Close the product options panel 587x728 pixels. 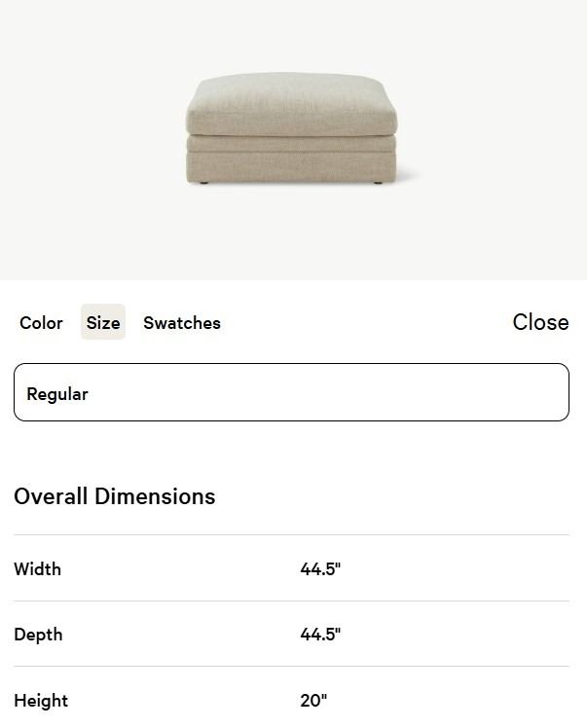(540, 322)
